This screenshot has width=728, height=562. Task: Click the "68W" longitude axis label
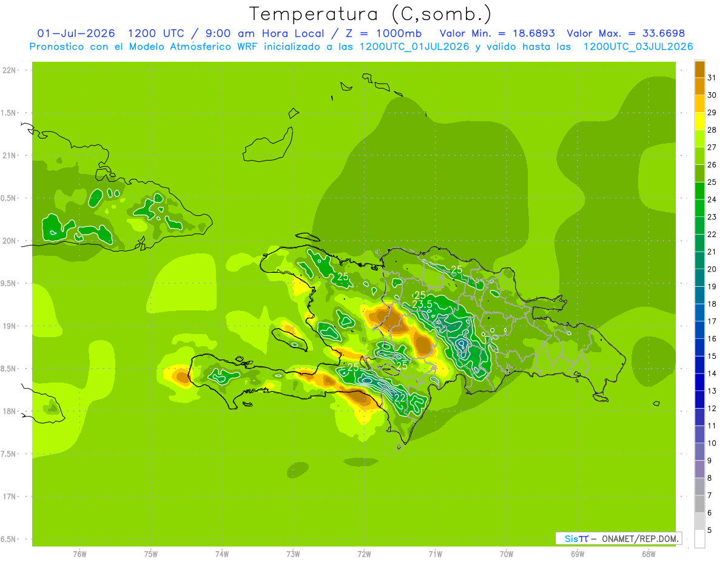649,554
